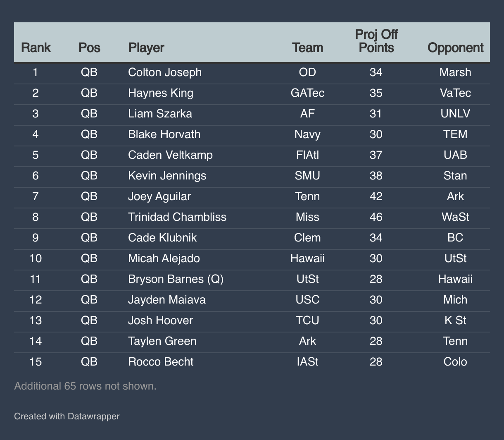Click the Player column header
The image size is (504, 440).
click(146, 48)
